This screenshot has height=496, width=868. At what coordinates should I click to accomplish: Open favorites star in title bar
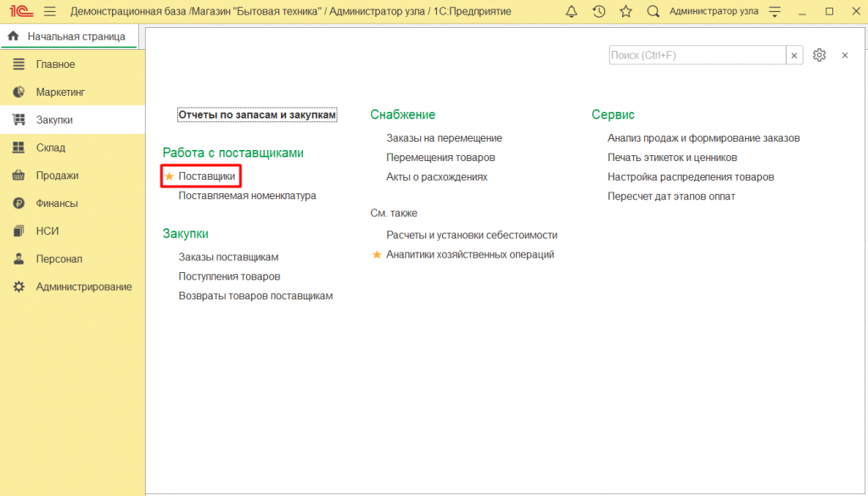[x=626, y=11]
